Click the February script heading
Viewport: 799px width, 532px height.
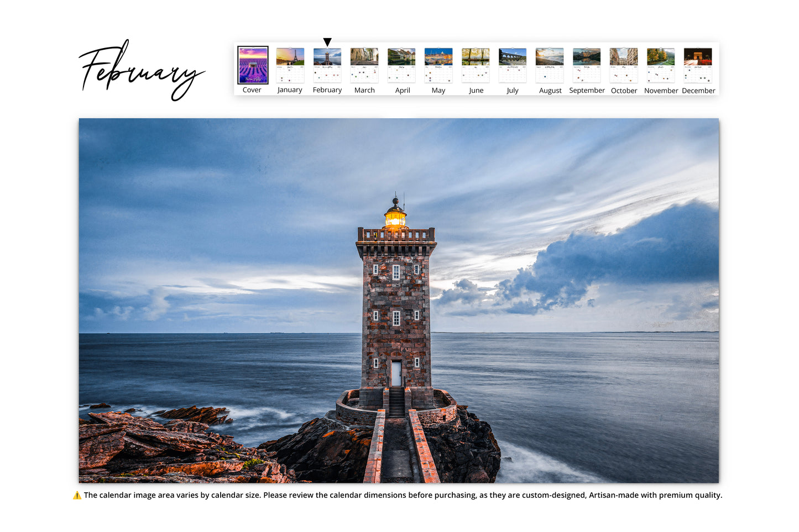142,71
